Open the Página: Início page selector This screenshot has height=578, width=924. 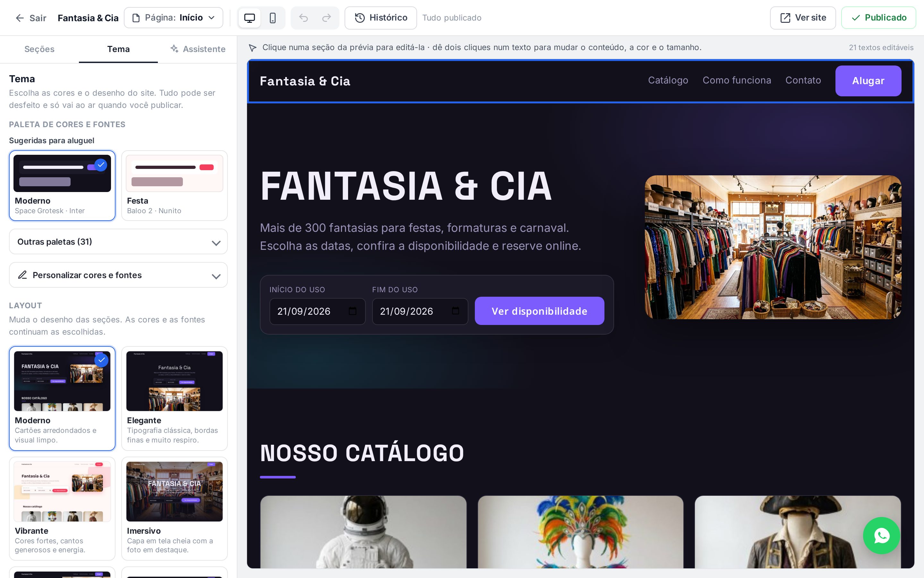click(x=173, y=18)
